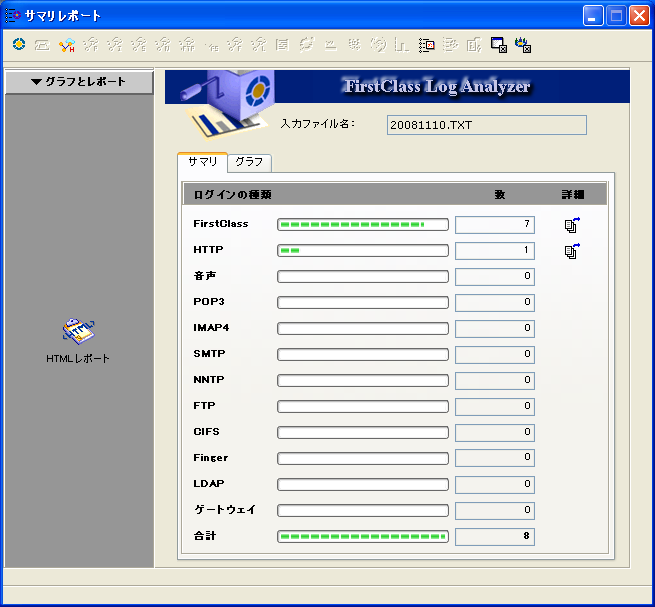Click the greyed document list toolbar icon
The width and height of the screenshot is (655, 607).
pyautogui.click(x=282, y=44)
